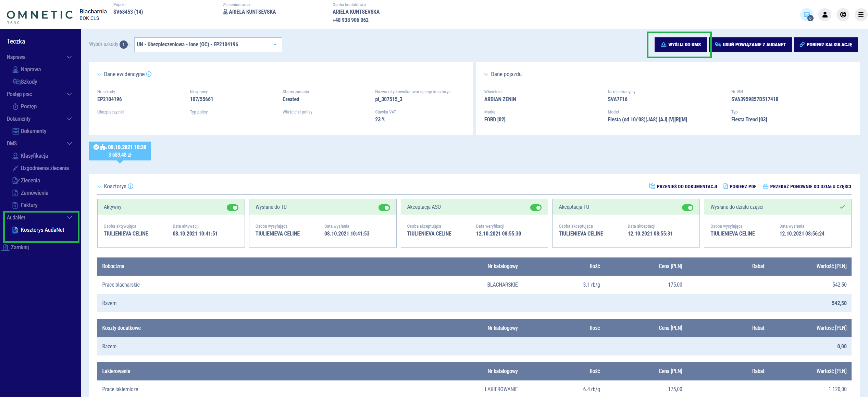
Task: Toggle the Aktywny switch off
Action: pos(233,207)
